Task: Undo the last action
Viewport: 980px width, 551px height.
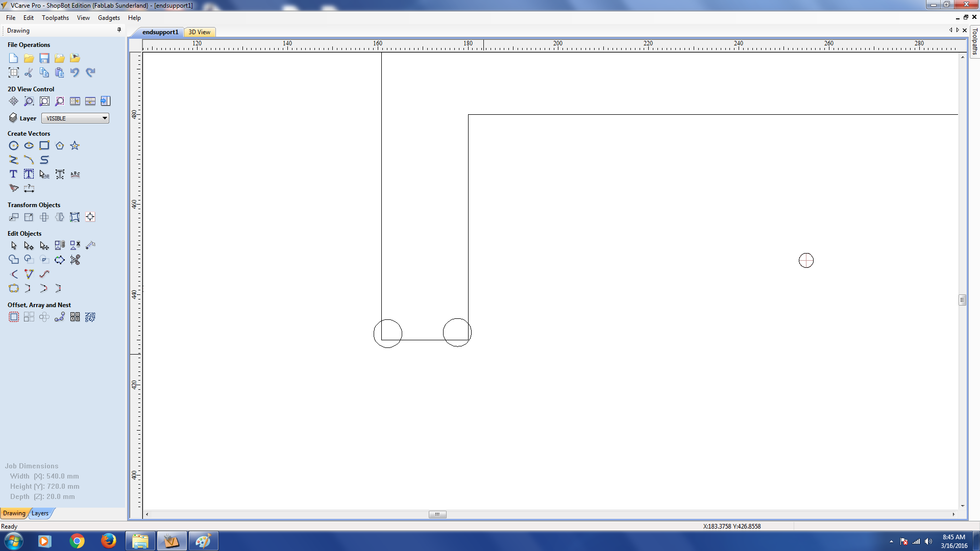Action: [75, 72]
